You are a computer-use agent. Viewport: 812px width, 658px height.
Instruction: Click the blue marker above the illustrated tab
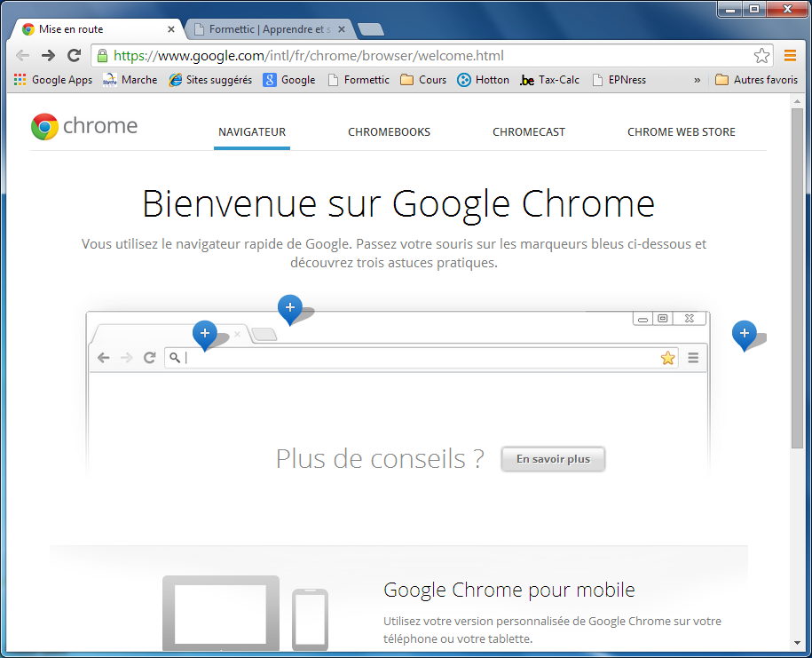coord(289,308)
